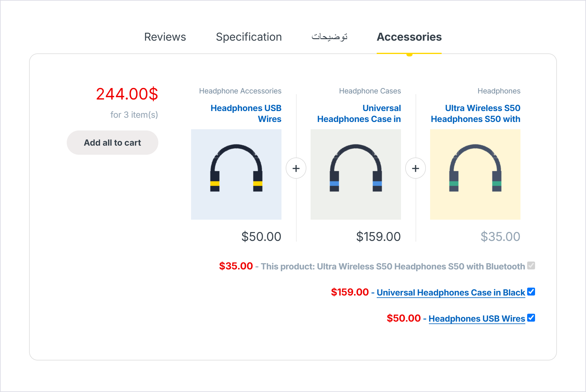The width and height of the screenshot is (586, 392).
Task: Click Headphones category label above S50
Action: click(x=499, y=91)
